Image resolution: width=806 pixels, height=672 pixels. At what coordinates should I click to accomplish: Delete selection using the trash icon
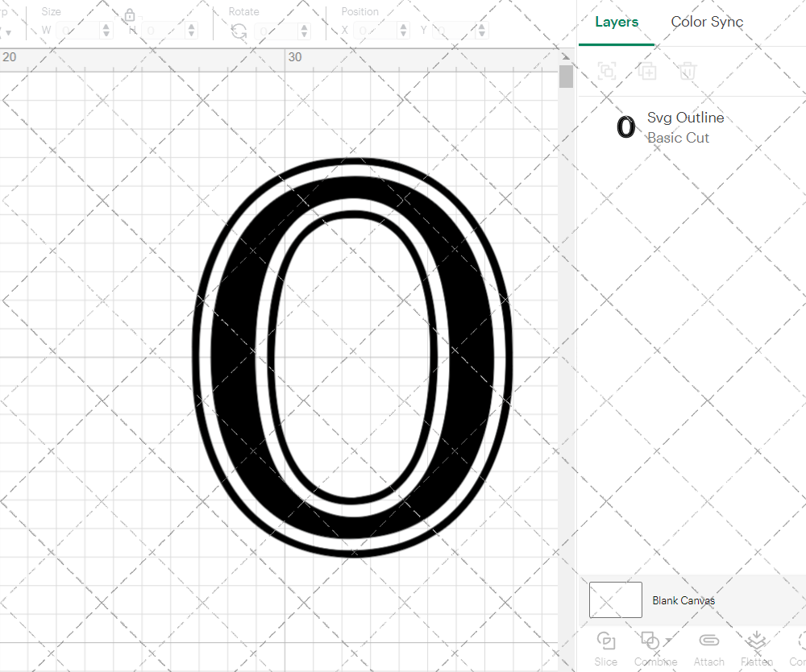[x=687, y=71]
